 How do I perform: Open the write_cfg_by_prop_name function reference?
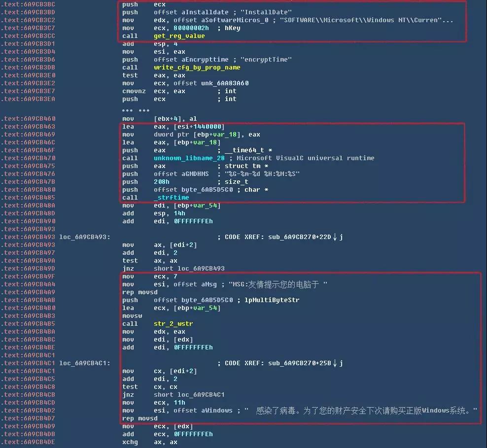pos(197,68)
